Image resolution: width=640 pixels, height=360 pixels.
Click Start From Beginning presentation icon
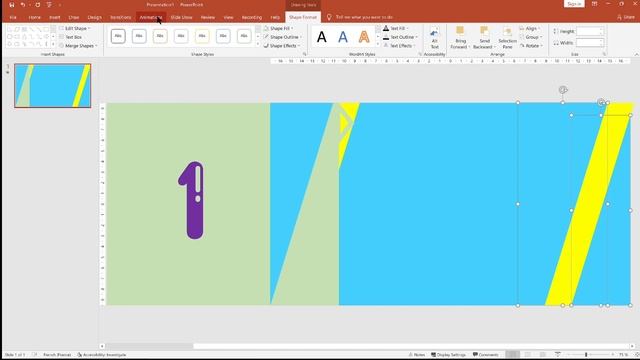[x=49, y=5]
